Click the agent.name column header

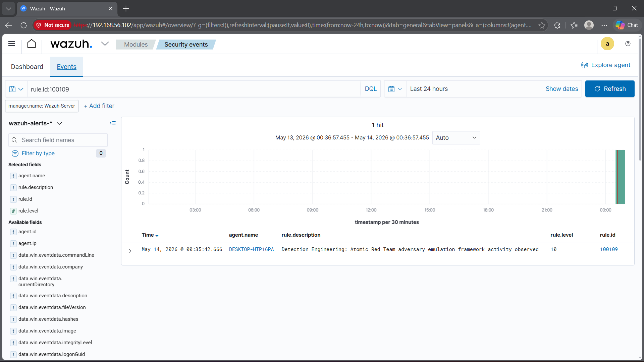click(x=243, y=235)
